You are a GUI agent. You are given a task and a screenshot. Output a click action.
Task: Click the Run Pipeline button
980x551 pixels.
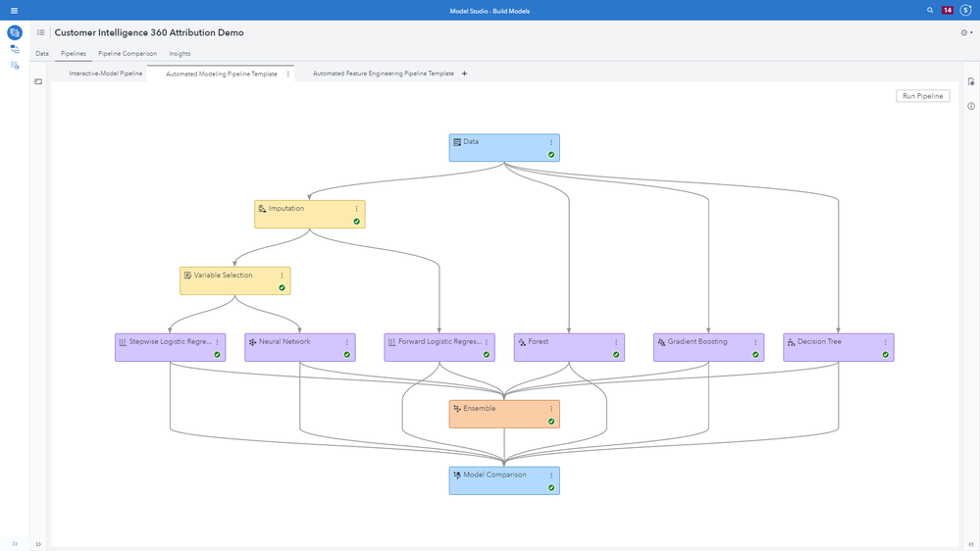click(922, 95)
